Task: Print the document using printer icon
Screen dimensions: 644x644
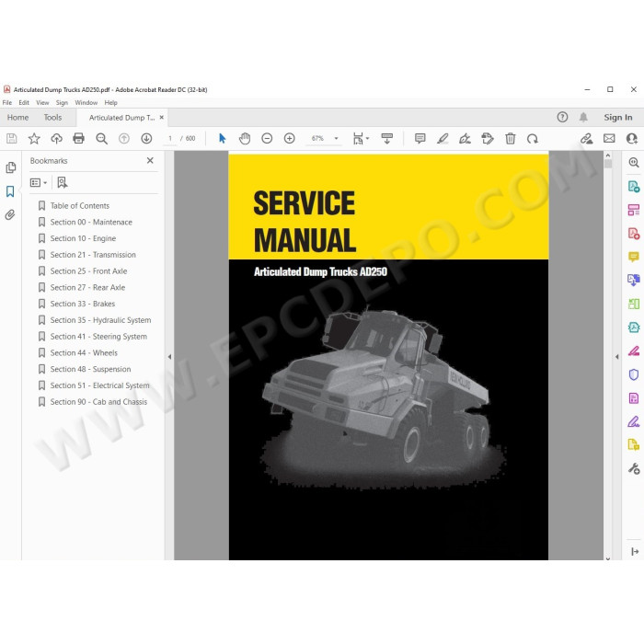Action: tap(78, 139)
